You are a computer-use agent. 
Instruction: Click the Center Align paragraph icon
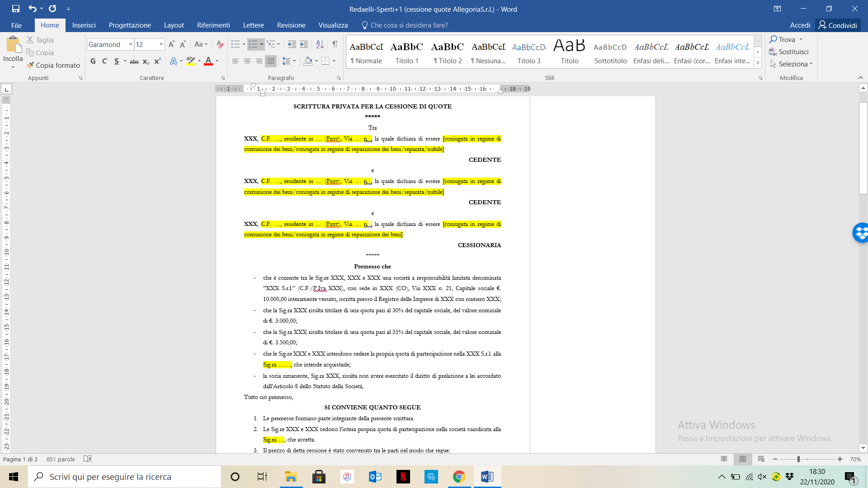(x=247, y=61)
